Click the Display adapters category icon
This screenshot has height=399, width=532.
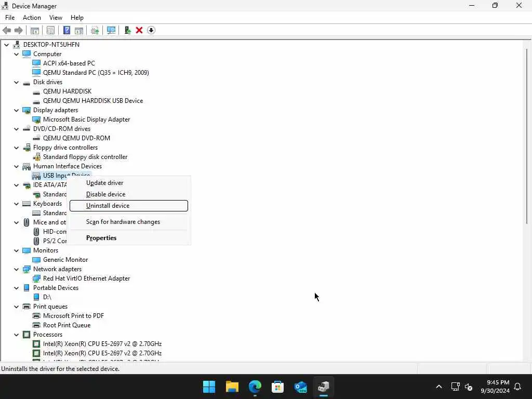[26, 110]
